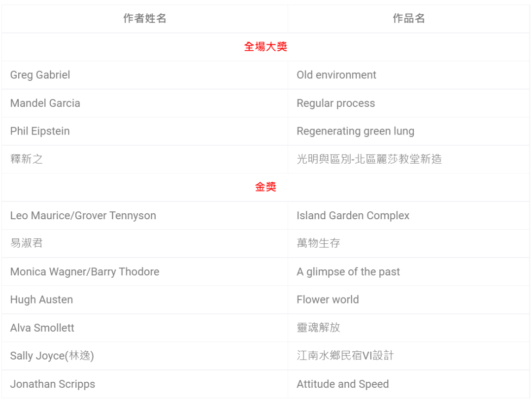Click the 作品名 column header
Image resolution: width=532 pixels, height=401 pixels.
[x=408, y=18]
